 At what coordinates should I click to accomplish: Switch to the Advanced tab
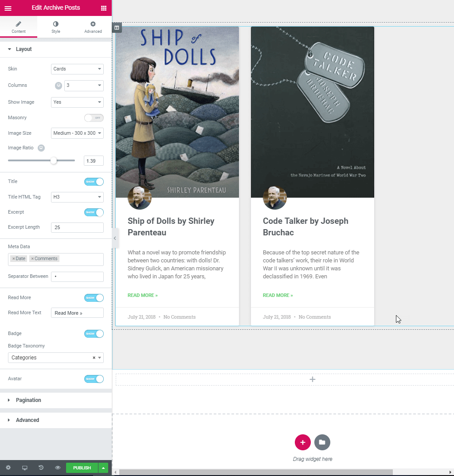[93, 27]
